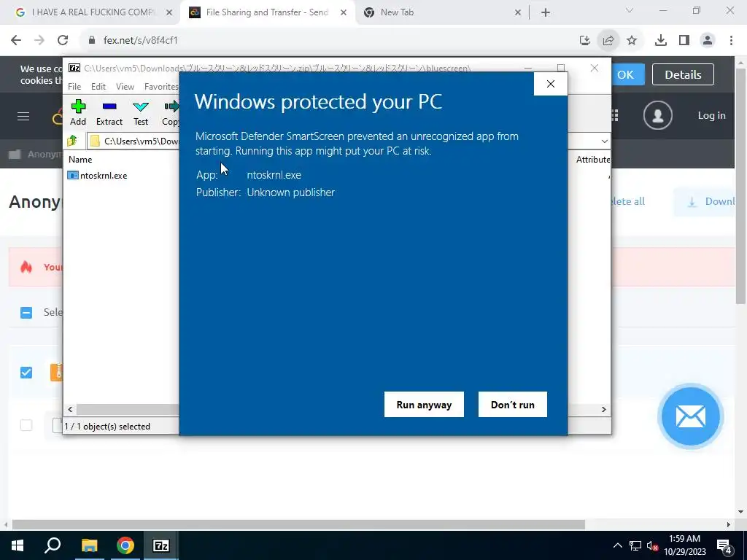Open Chrome downloads icon
This screenshot has width=747, height=560.
pyautogui.click(x=660, y=40)
